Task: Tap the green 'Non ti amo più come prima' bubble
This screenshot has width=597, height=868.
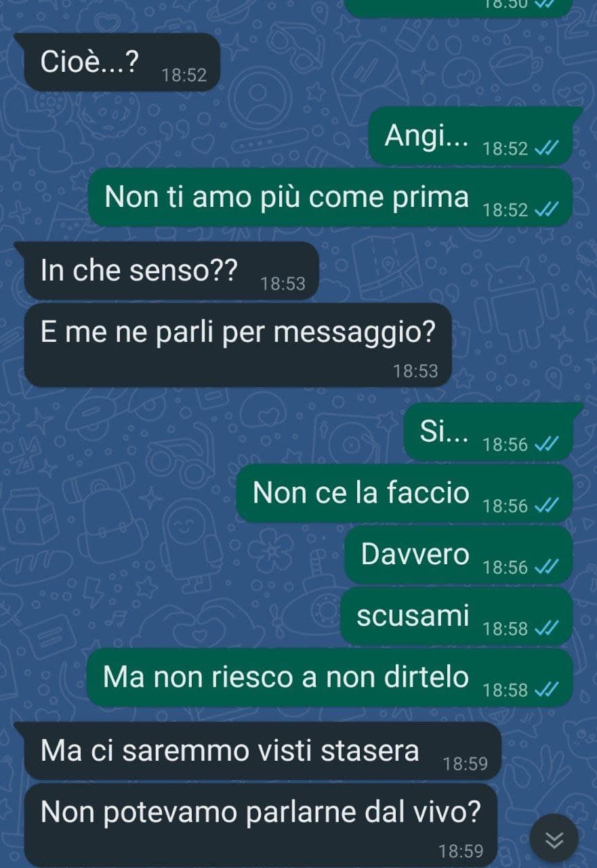Action: point(330,197)
